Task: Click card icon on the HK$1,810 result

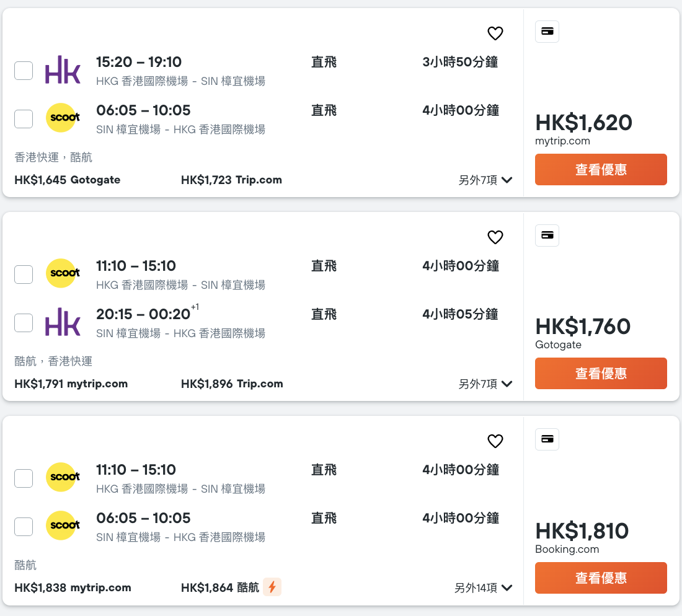Action: pos(547,439)
